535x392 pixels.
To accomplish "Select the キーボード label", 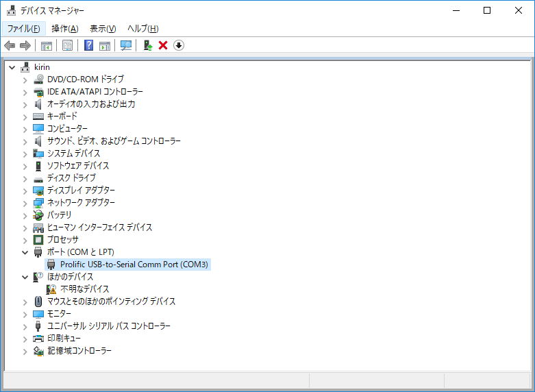I will (62, 117).
